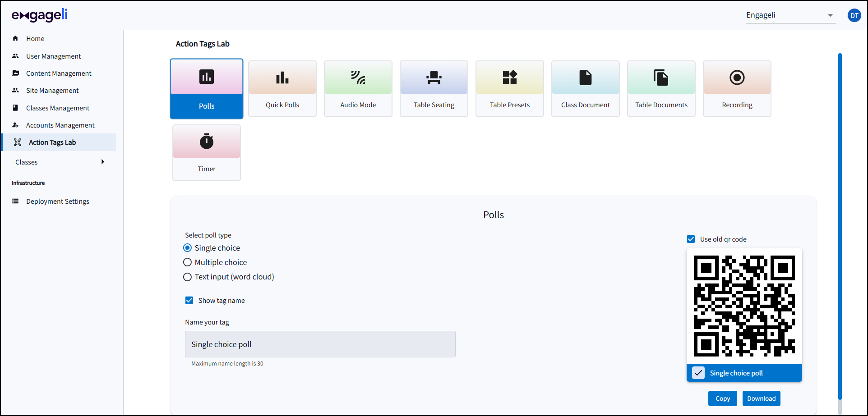
Task: Select the Quick Polls bar chart icon
Action: tap(282, 78)
